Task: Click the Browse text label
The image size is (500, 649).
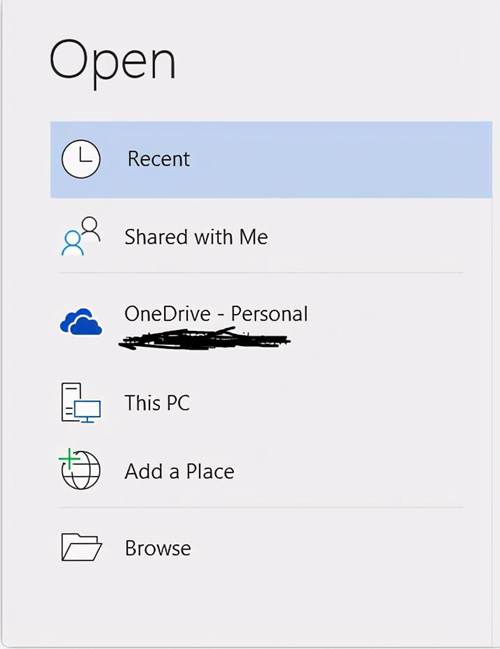Action: click(x=158, y=548)
